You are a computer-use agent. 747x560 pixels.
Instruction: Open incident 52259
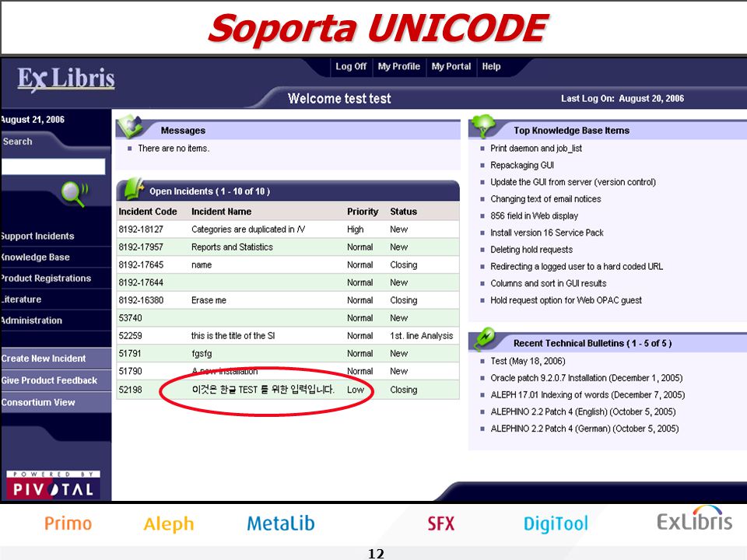(131, 336)
